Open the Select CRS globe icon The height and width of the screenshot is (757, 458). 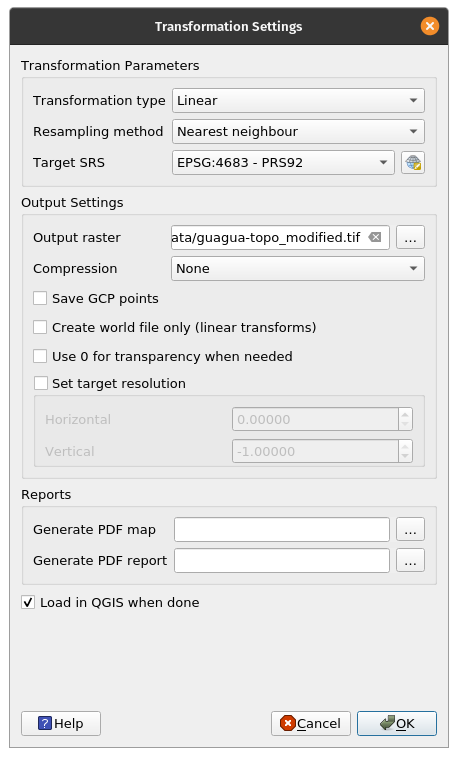pos(413,163)
